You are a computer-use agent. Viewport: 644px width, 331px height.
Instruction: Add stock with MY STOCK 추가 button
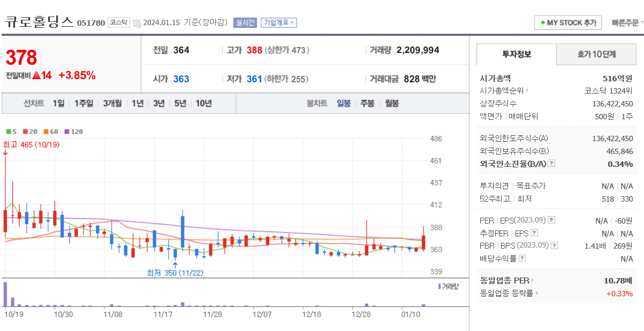click(x=568, y=23)
